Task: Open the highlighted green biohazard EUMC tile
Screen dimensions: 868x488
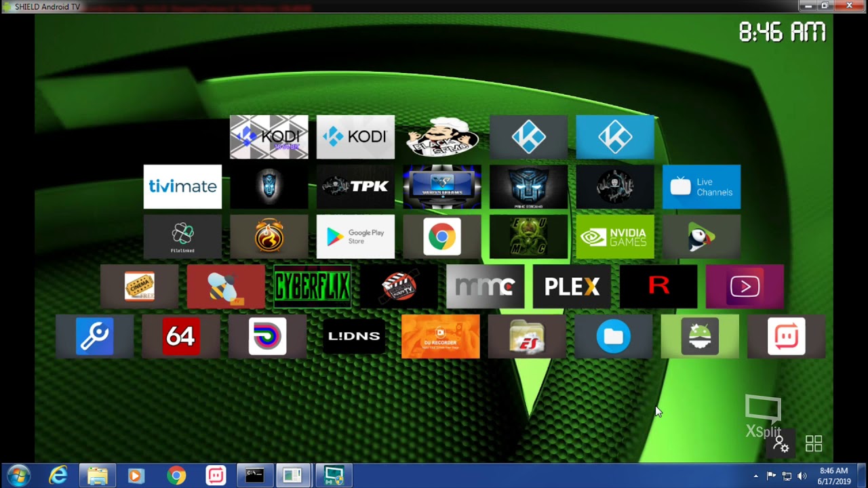Action: (x=528, y=237)
